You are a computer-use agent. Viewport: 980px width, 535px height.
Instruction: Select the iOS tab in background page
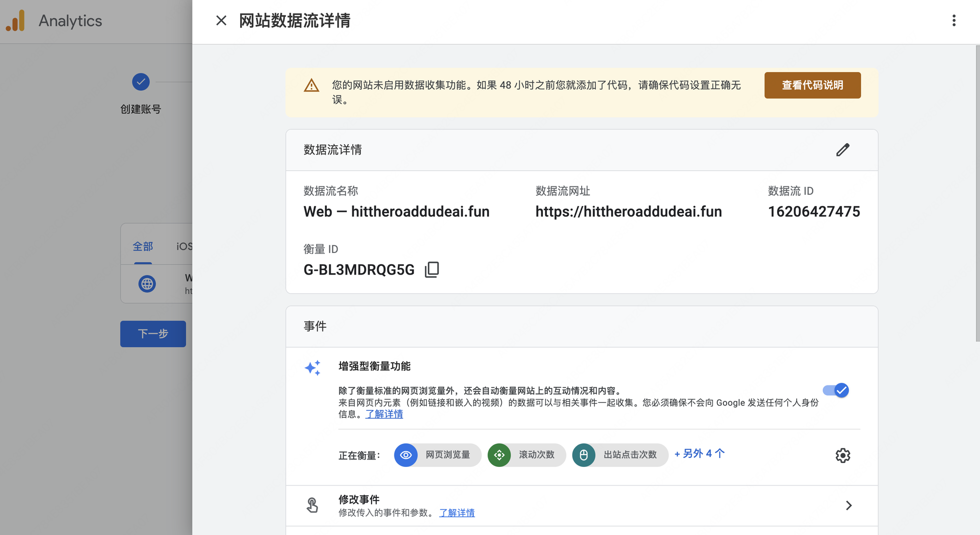coord(184,247)
